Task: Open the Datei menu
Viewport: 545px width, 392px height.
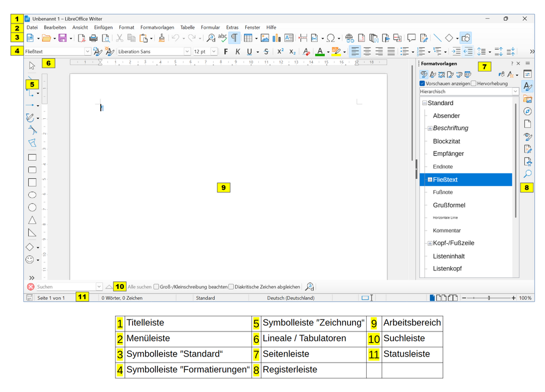Action: coord(32,27)
